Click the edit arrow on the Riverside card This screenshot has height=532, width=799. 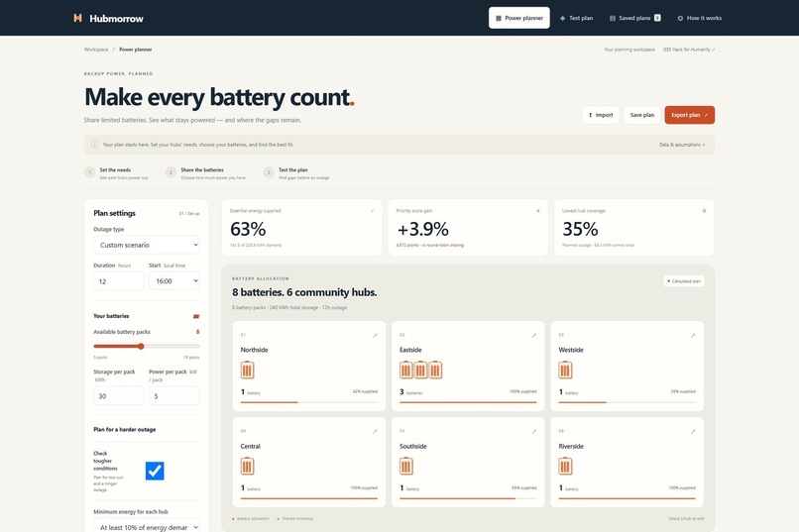693,431
